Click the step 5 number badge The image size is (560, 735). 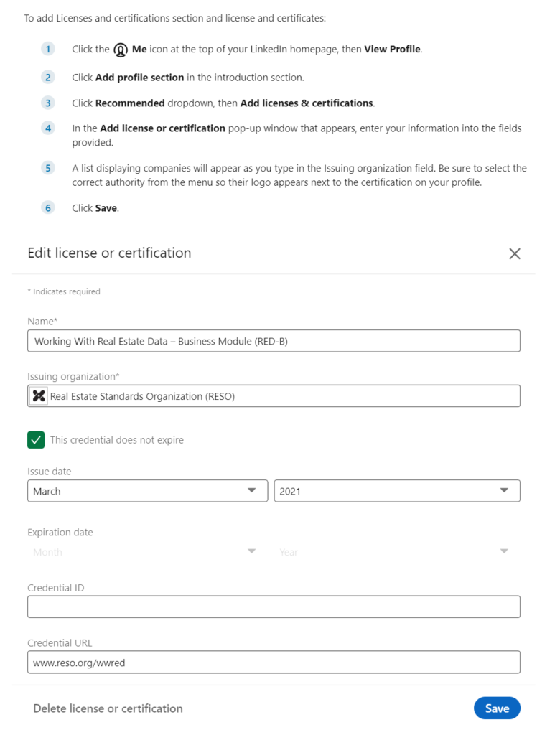click(x=48, y=169)
